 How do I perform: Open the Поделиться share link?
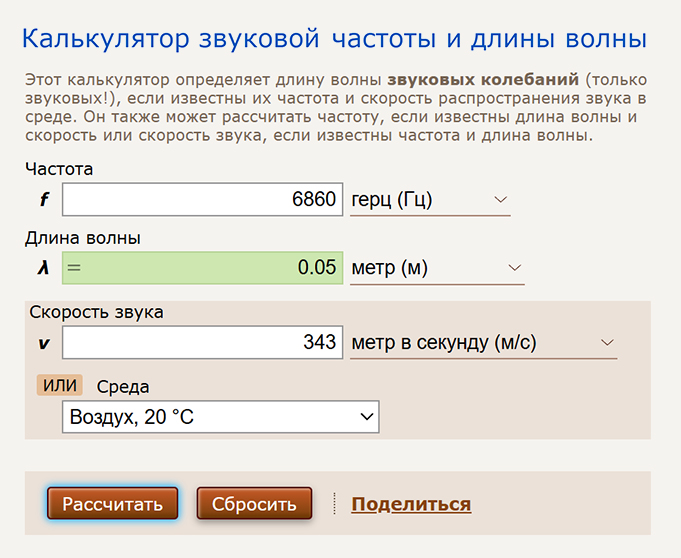coord(411,504)
